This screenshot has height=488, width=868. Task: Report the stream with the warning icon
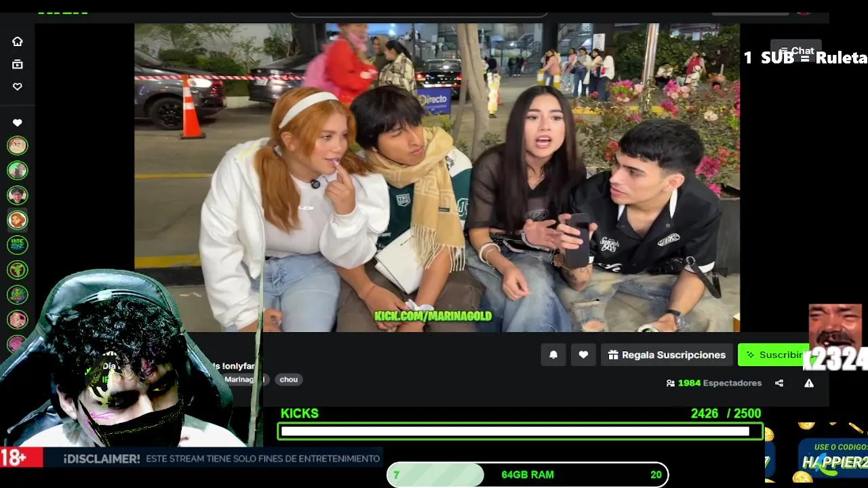pos(809,383)
